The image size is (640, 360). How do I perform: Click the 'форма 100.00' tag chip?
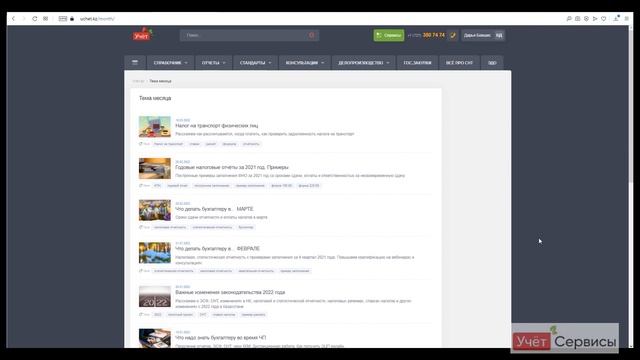pos(282,185)
